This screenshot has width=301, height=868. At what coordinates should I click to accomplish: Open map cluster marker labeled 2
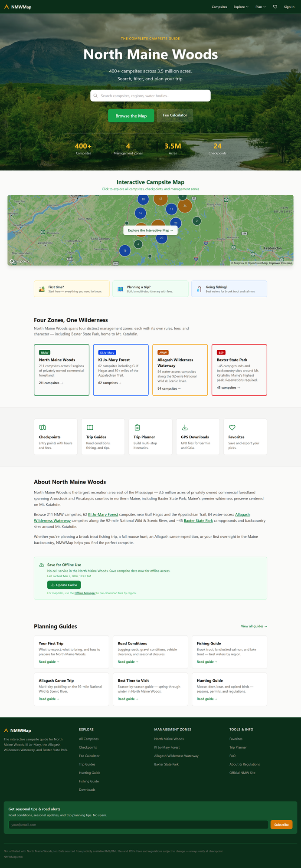196,221
